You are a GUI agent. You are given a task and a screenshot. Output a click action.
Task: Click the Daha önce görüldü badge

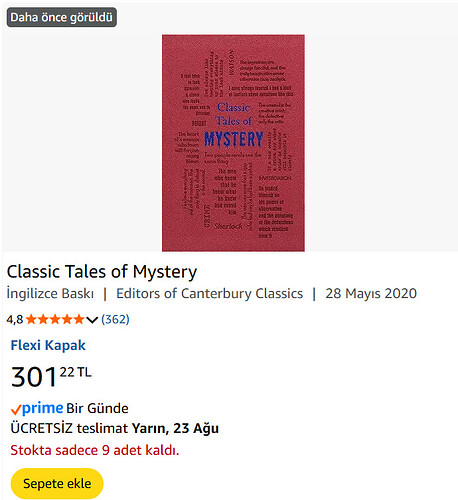tap(62, 17)
